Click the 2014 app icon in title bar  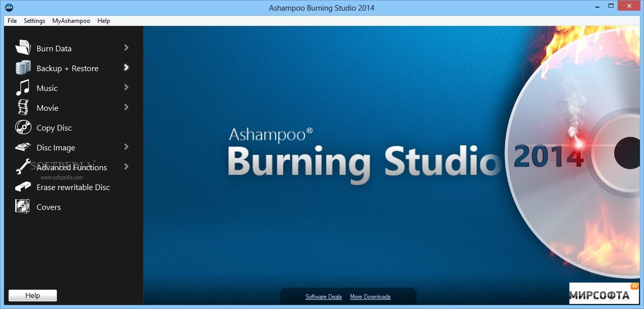pos(9,8)
